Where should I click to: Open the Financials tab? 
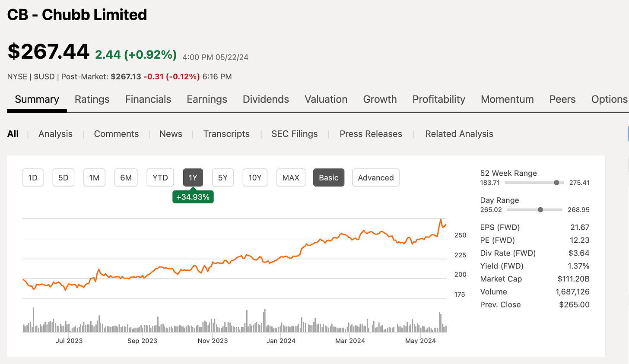[x=148, y=99]
